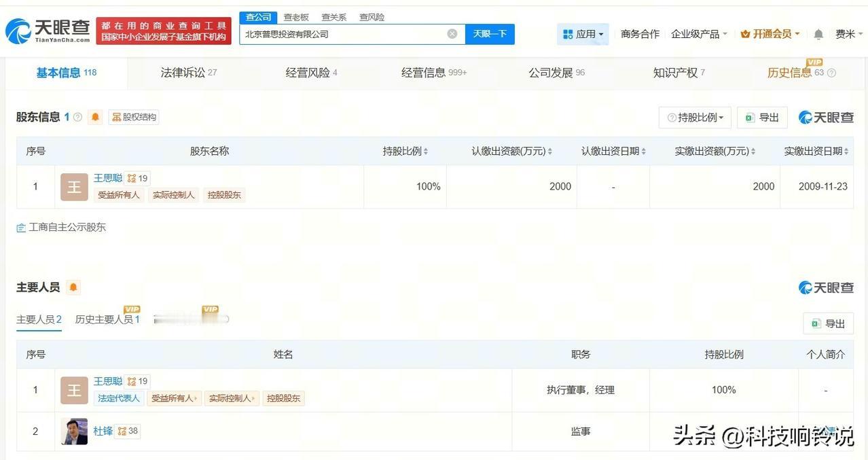Viewport: 868px width, 460px height.
Task: Sort by 认缴出资额(万元) column
Action: (x=512, y=151)
